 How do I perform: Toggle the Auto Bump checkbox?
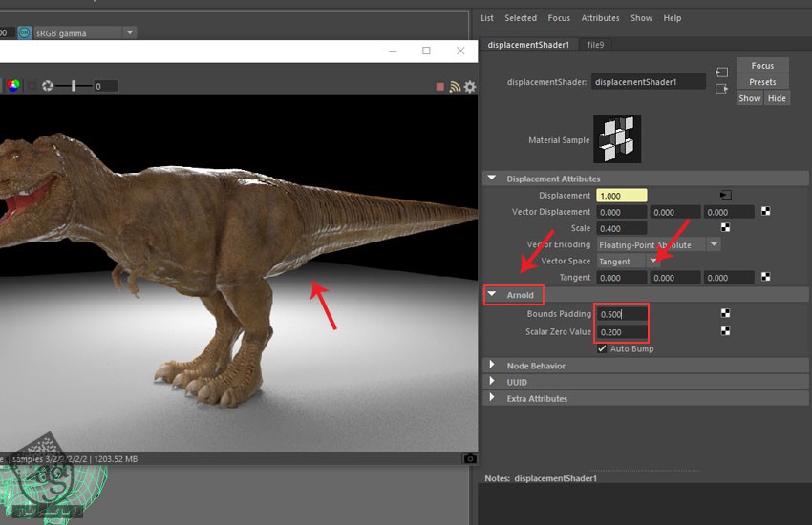[602, 348]
